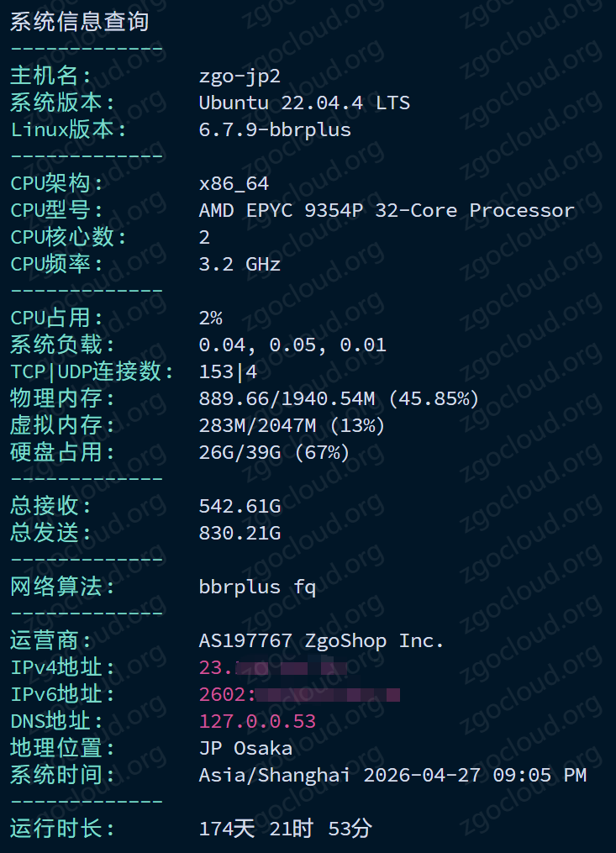Select the uptime value 174天 21时 53分
This screenshot has width=616, height=853.
point(286,829)
